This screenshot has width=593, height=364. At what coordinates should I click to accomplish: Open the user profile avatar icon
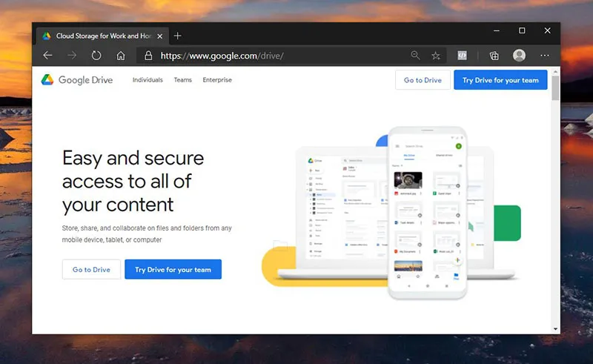pyautogui.click(x=519, y=56)
